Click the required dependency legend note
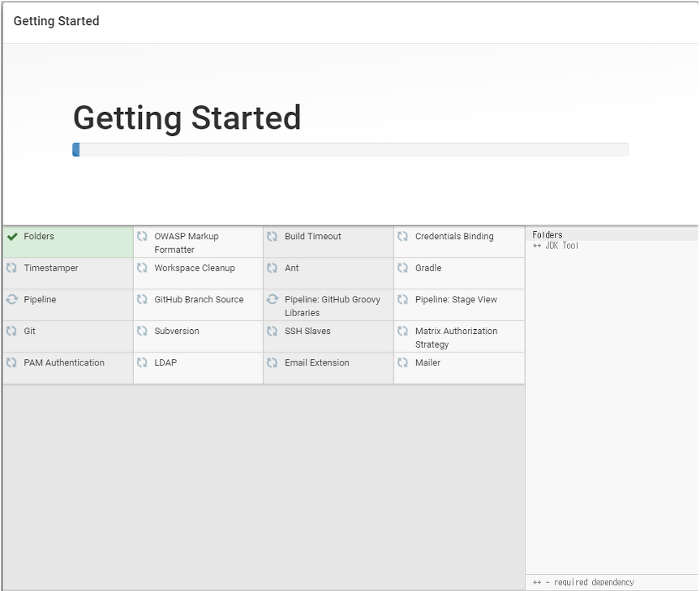The height and width of the screenshot is (591, 700). point(583,582)
